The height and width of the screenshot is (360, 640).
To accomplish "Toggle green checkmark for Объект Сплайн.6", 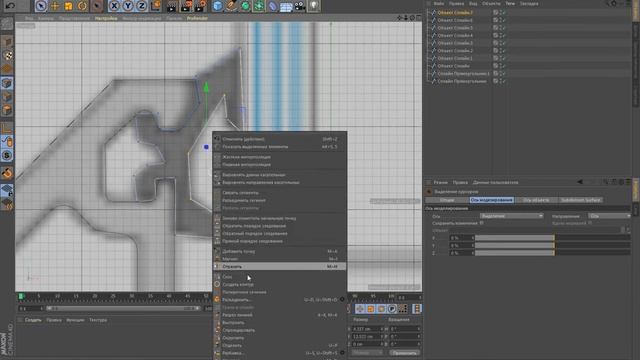I will [x=504, y=20].
